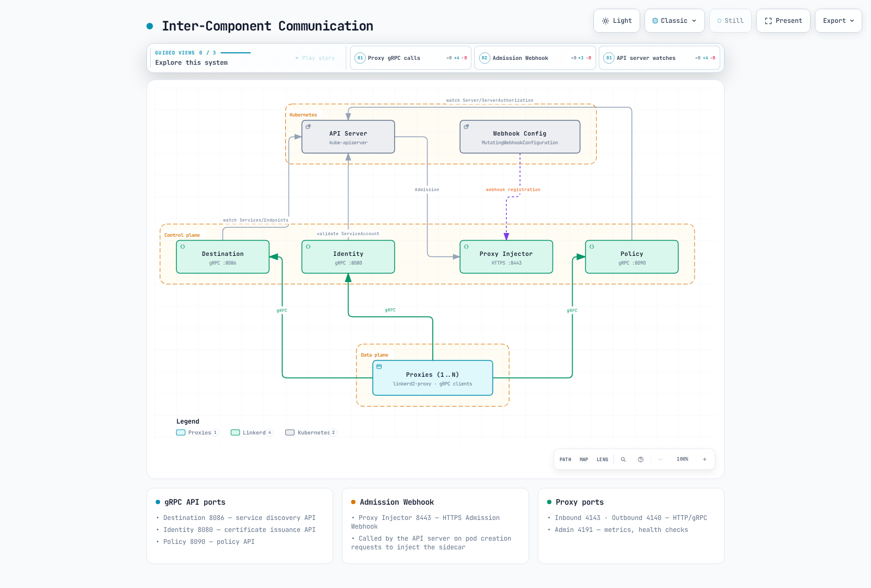This screenshot has width=871, height=588.
Task: Switch theme with the Light button
Action: tap(617, 21)
